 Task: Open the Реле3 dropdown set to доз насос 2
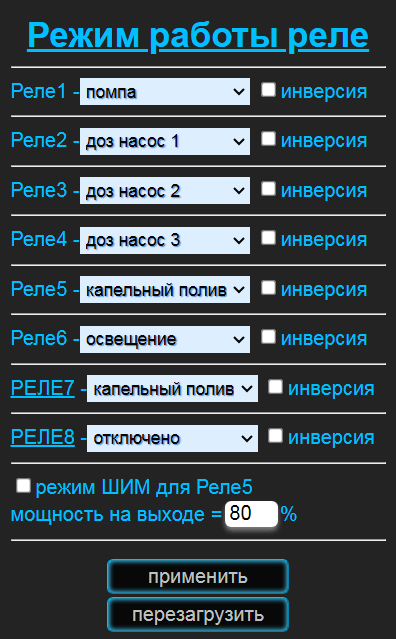pyautogui.click(x=165, y=191)
